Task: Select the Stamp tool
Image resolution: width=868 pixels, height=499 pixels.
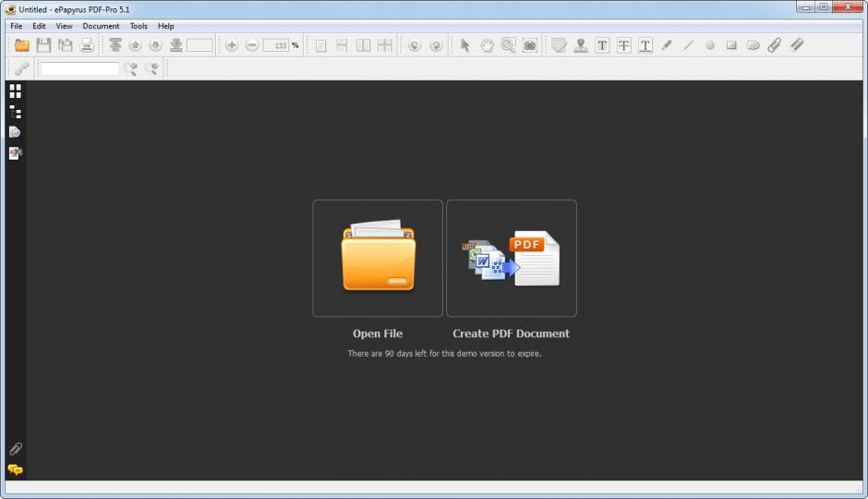Action: [x=581, y=45]
